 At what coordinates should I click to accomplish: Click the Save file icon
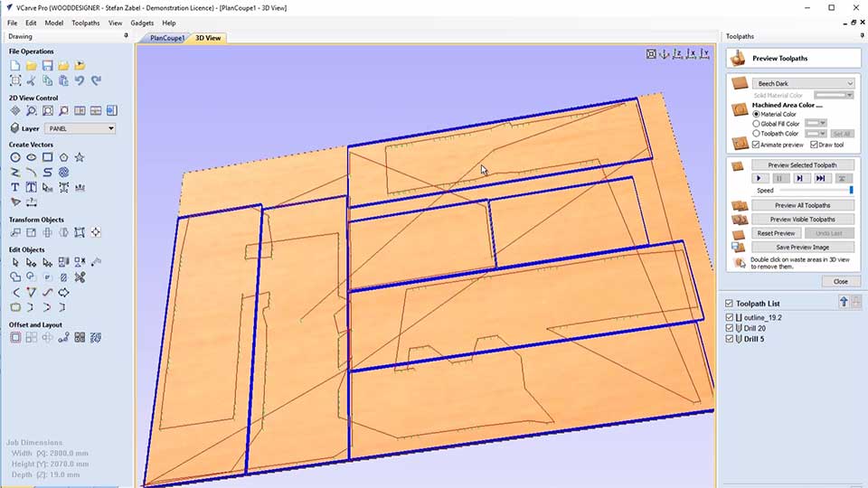point(48,66)
